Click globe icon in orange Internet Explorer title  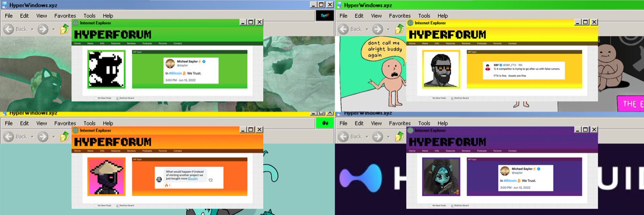(76, 130)
